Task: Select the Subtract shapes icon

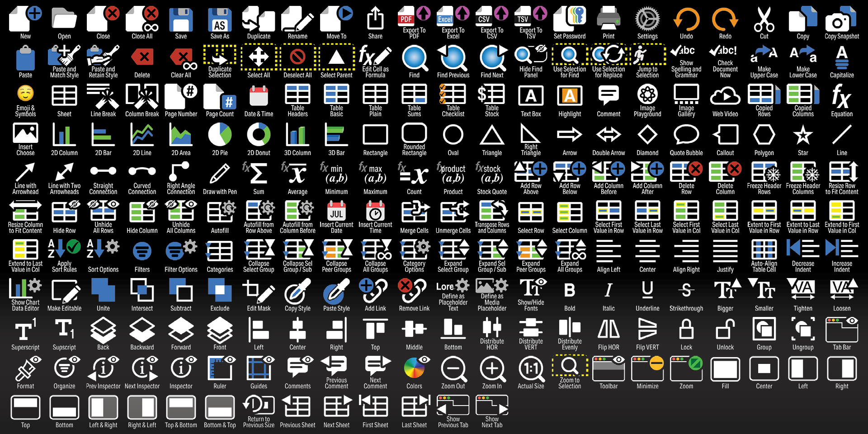Action: (x=181, y=290)
